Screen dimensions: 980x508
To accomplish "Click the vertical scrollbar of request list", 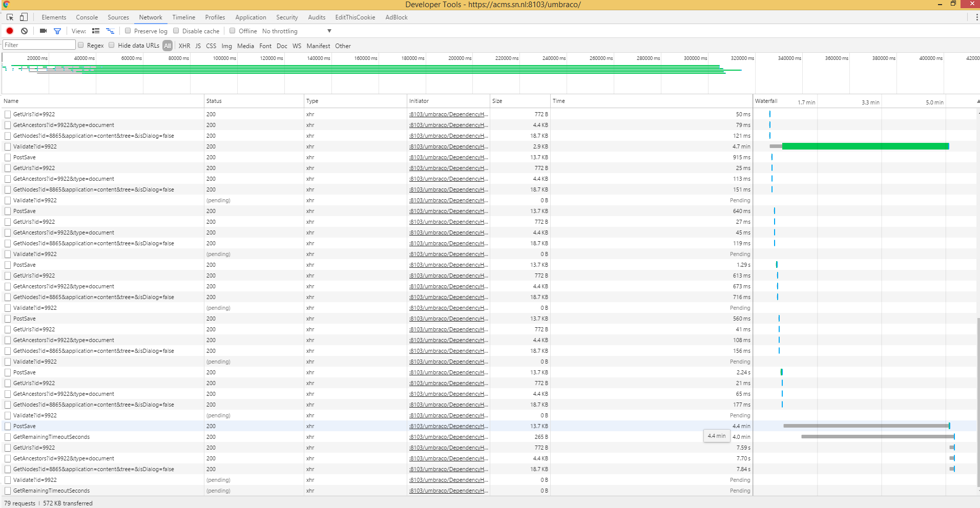I will point(978,402).
